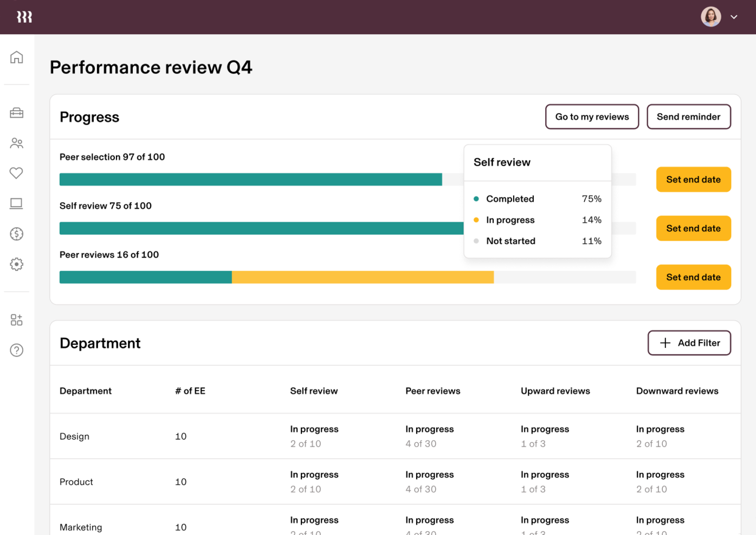Open the Add Filter option
Image resolution: width=756 pixels, height=535 pixels.
pos(689,343)
